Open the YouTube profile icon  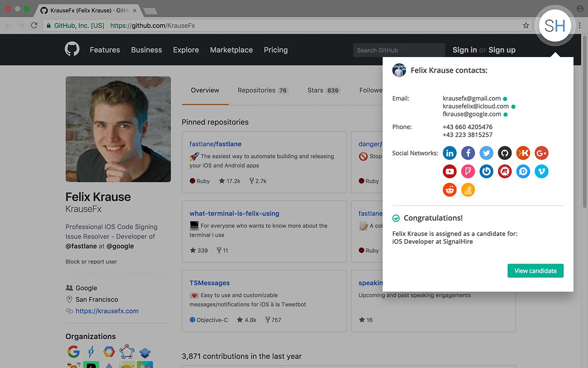(450, 172)
